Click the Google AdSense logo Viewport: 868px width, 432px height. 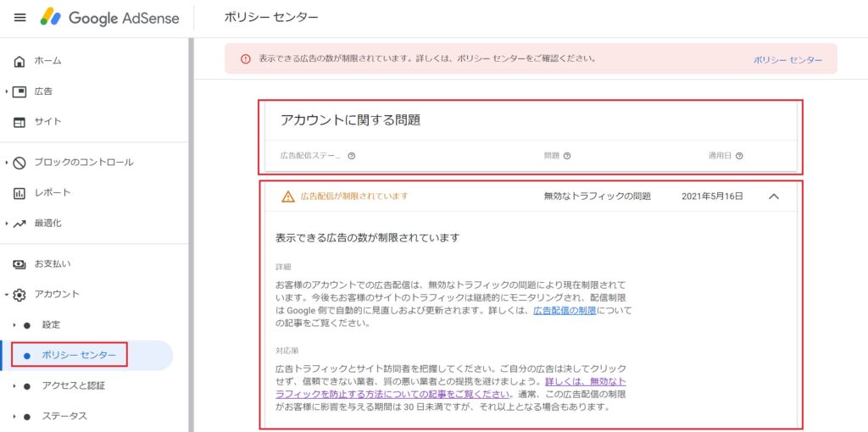pos(109,18)
